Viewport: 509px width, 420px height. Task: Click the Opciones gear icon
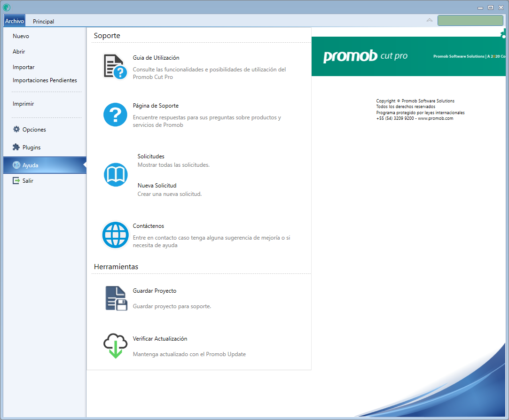[16, 129]
